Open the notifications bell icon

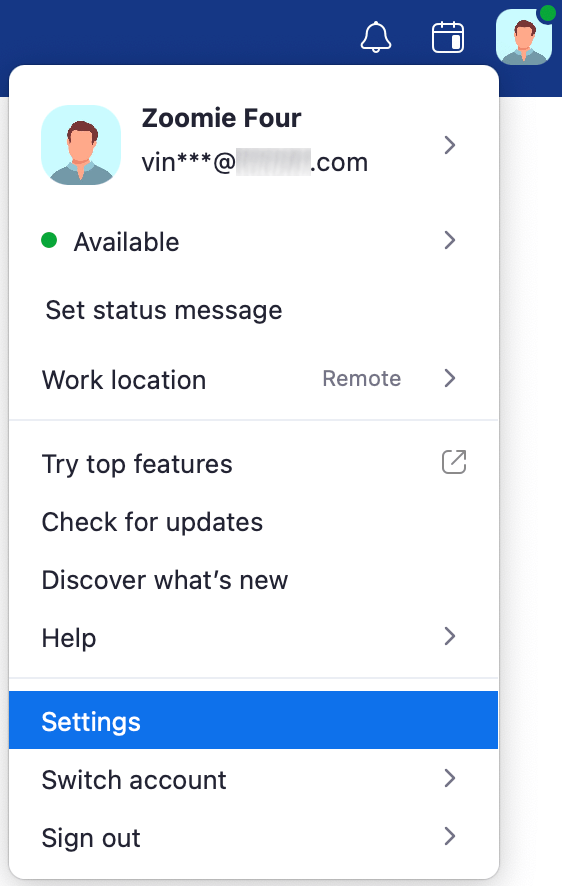pos(376,37)
